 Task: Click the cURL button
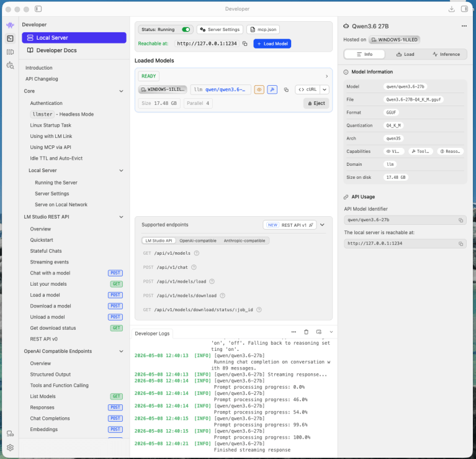pos(308,89)
